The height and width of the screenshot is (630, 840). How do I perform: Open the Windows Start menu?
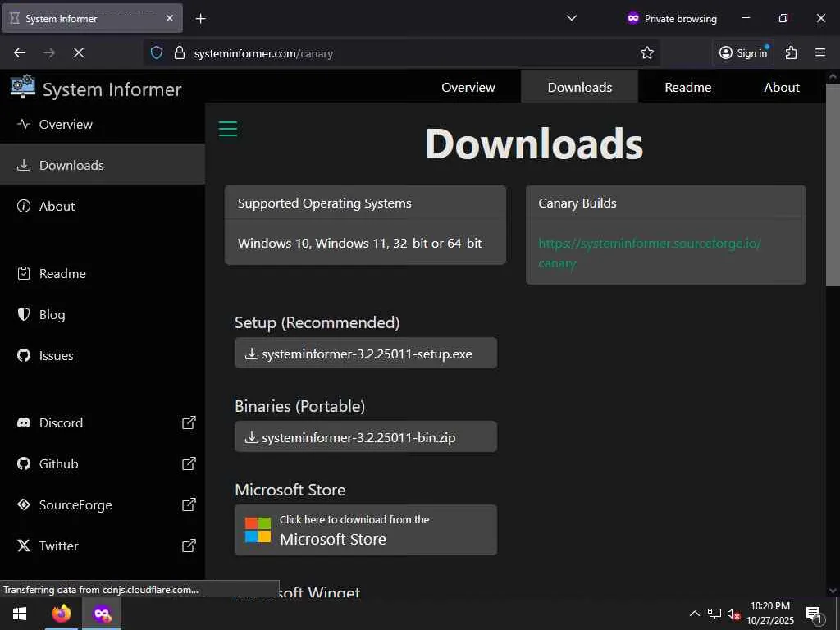[x=20, y=614]
